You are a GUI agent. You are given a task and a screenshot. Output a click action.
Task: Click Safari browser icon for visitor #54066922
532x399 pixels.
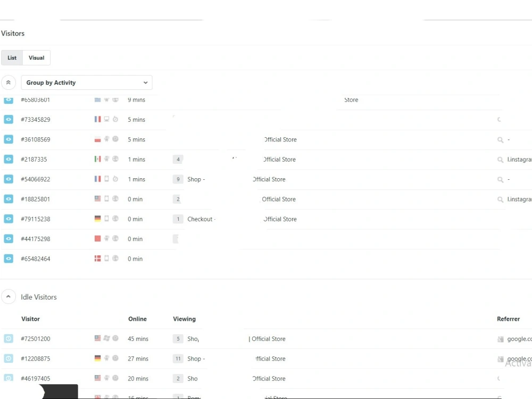(115, 179)
